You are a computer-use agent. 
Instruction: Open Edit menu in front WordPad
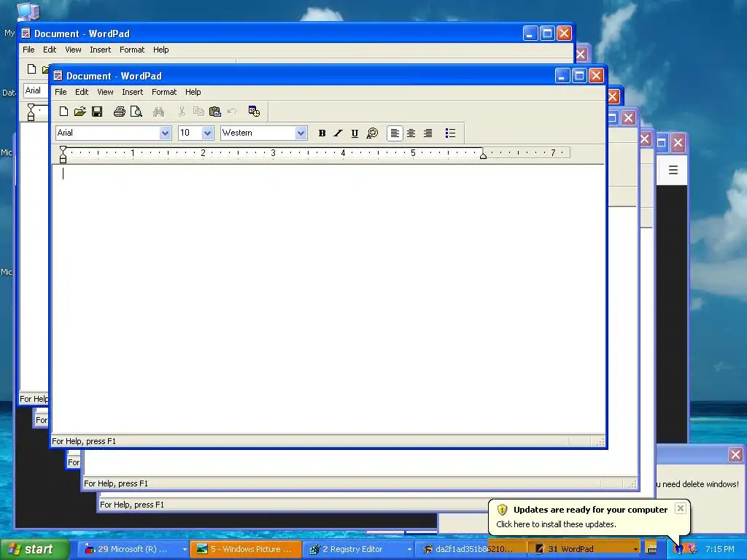(82, 92)
